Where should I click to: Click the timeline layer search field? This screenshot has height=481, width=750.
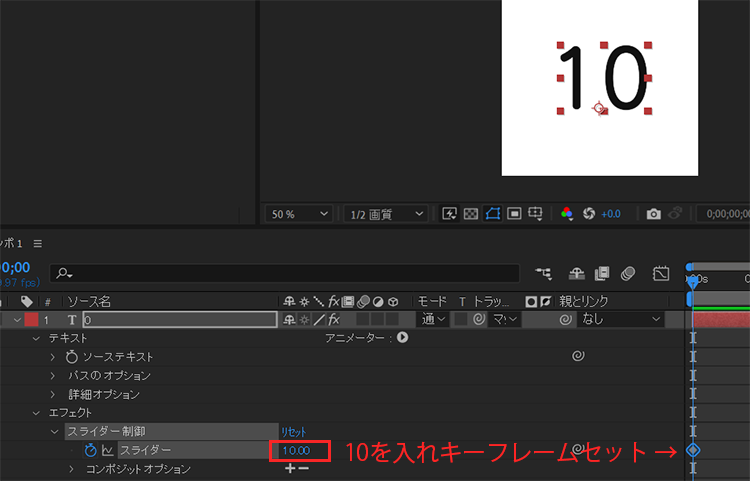[285, 273]
